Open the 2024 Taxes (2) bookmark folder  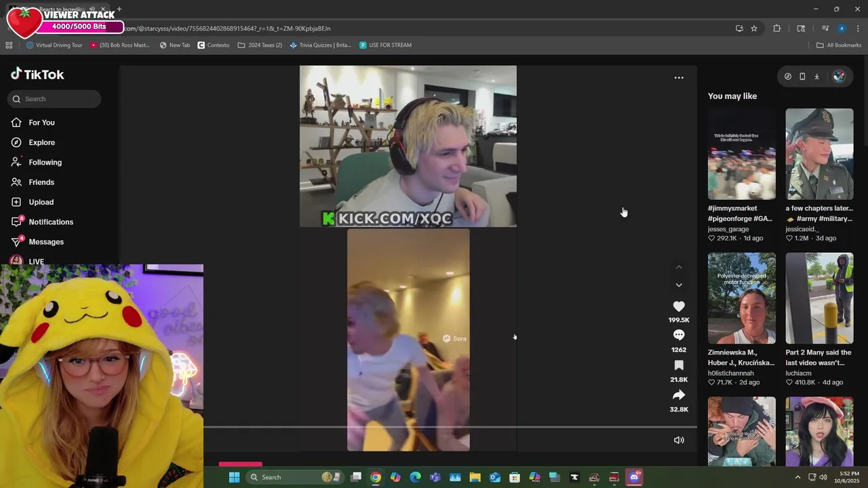click(260, 45)
